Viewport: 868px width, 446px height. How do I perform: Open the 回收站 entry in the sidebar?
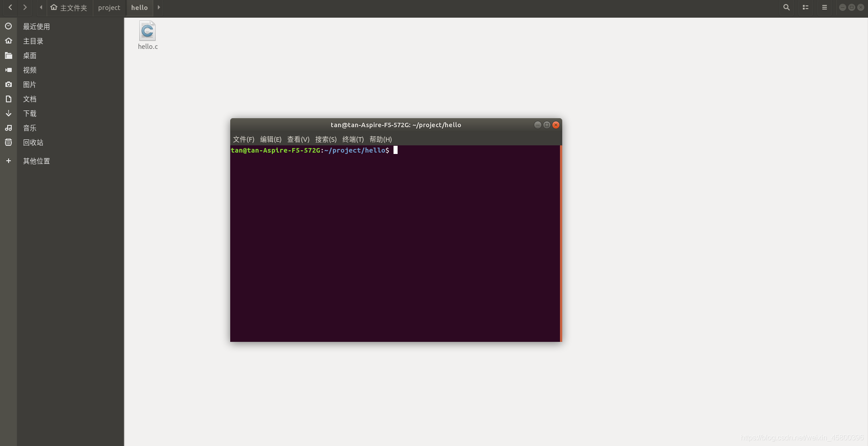pos(33,142)
